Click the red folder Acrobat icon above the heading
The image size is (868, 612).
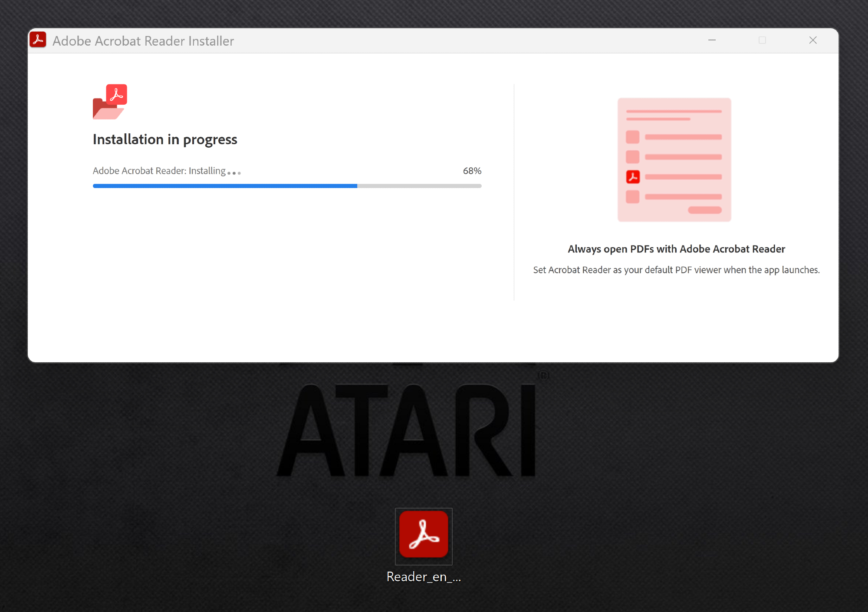click(110, 102)
